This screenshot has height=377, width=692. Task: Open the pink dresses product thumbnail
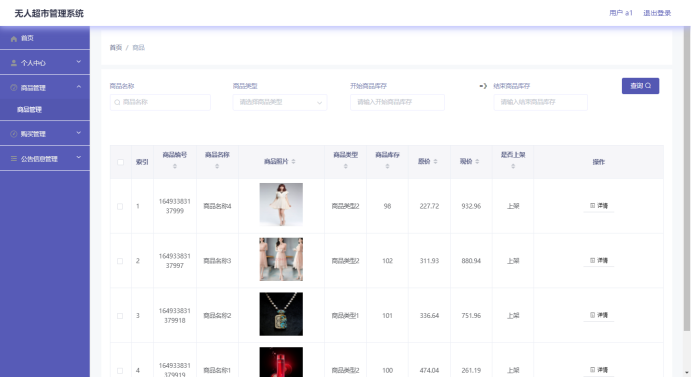point(281,259)
